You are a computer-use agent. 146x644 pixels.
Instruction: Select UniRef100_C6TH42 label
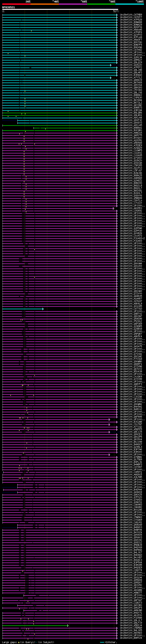pyautogui.click(x=131, y=50)
